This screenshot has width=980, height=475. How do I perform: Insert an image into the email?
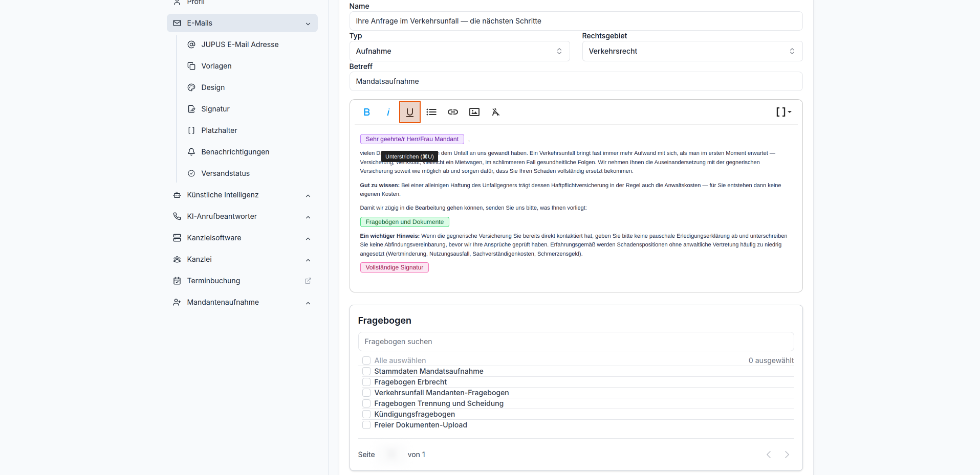[x=474, y=112]
